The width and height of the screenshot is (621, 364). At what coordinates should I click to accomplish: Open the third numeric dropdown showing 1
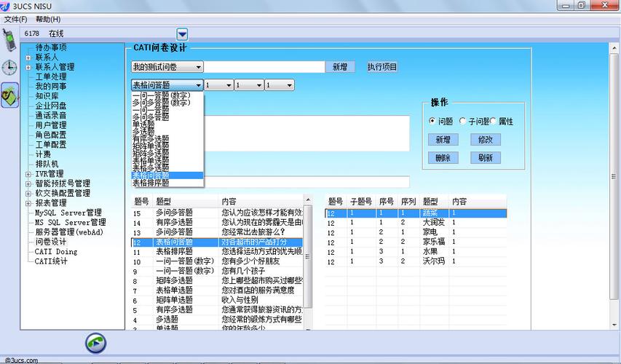(280, 85)
